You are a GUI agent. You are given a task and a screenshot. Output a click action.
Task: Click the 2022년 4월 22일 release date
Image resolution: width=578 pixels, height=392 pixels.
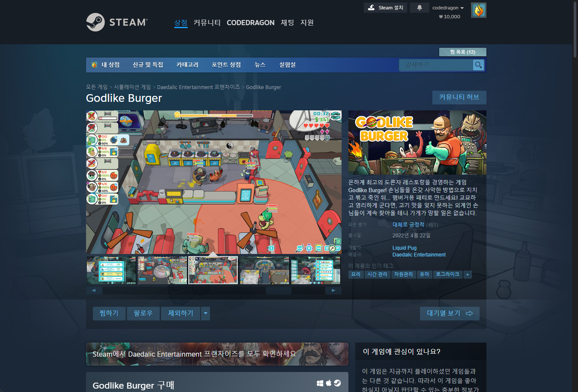[x=411, y=235]
